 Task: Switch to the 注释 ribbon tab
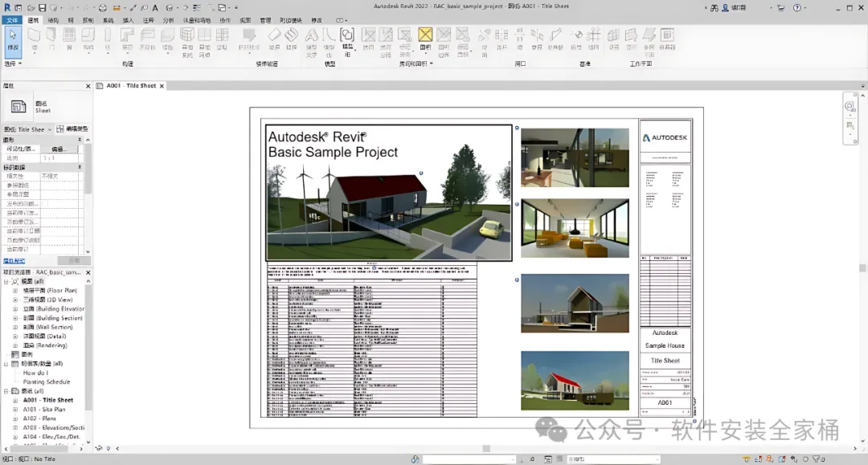click(148, 20)
